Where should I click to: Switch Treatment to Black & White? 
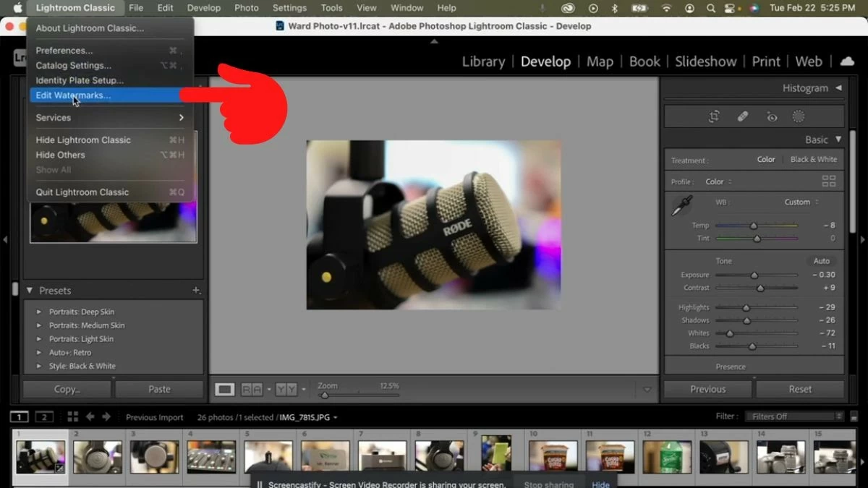(x=814, y=159)
